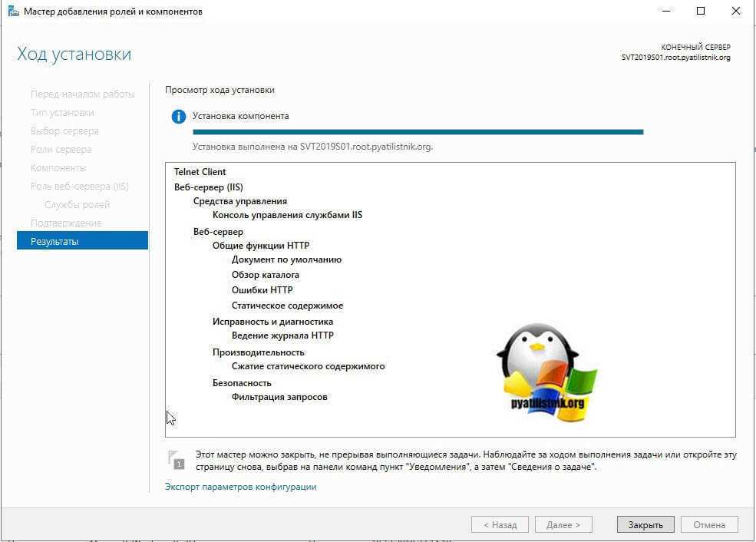Screen dimensions: 756x542
Task: Select the Веб-сервер (IIS) entry
Action: (208, 187)
